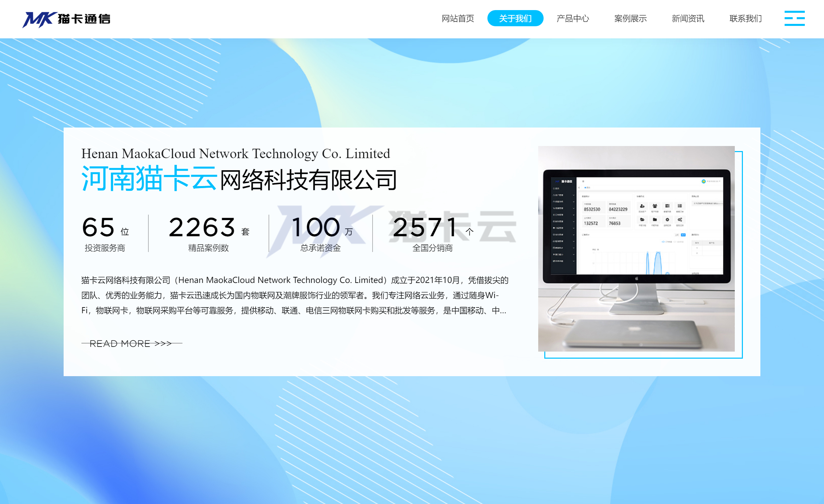The width and height of the screenshot is (824, 504).
Task: Click the English heading Henan MaokaCloud Network Technology
Action: [x=236, y=153]
